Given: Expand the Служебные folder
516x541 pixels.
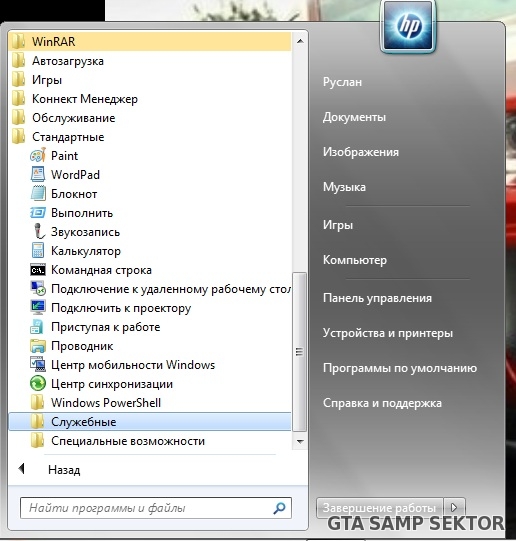Looking at the screenshot, I should point(150,422).
